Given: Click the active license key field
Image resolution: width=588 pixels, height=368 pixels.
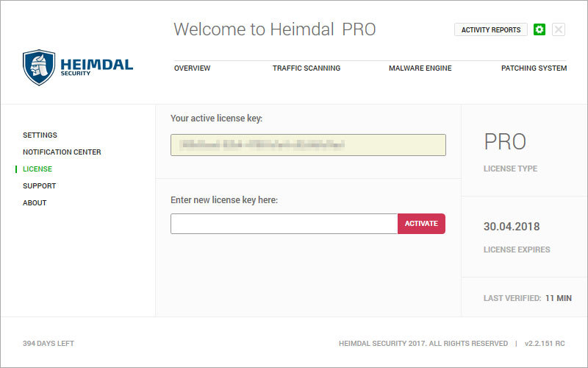Looking at the screenshot, I should pos(308,145).
